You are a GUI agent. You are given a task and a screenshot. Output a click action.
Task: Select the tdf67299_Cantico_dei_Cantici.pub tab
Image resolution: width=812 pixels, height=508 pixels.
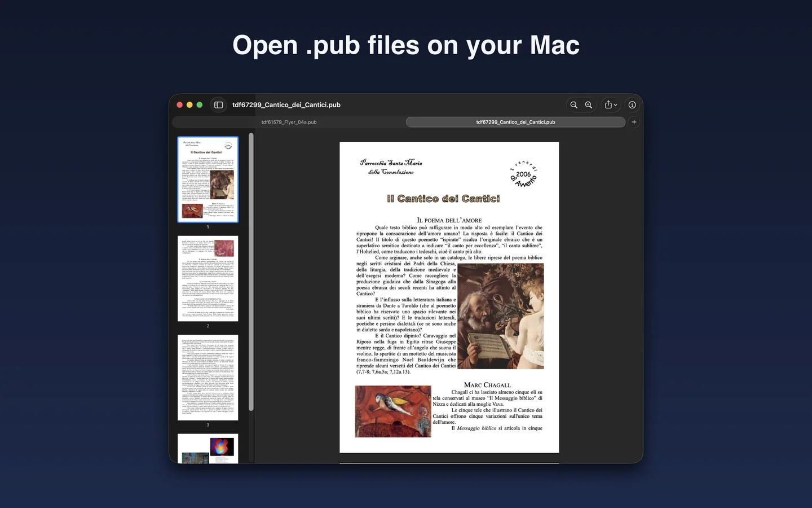tap(515, 122)
